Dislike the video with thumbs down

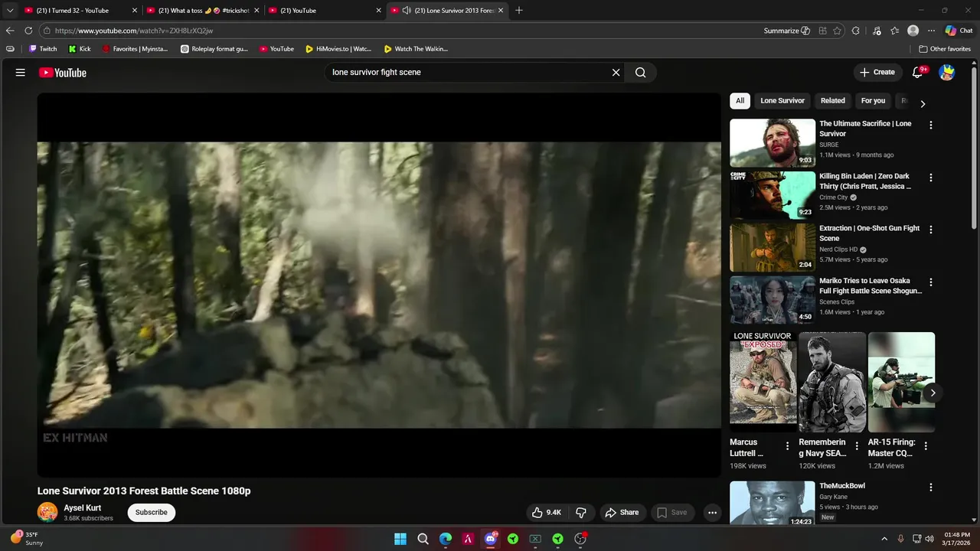(581, 513)
